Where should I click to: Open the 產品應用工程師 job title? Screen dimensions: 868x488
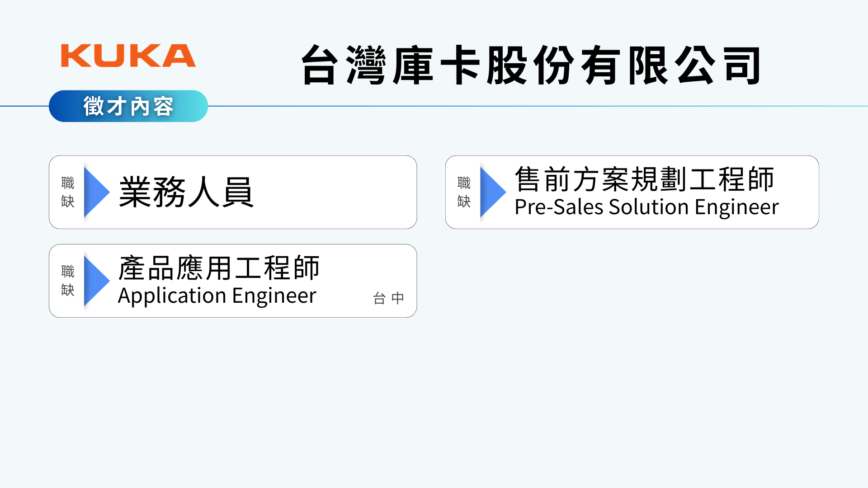point(219,268)
